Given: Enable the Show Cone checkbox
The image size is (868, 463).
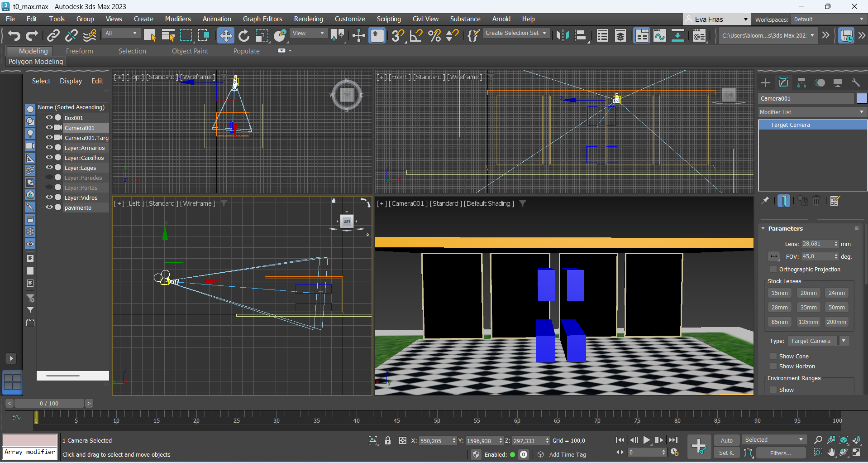Looking at the screenshot, I should coord(773,356).
